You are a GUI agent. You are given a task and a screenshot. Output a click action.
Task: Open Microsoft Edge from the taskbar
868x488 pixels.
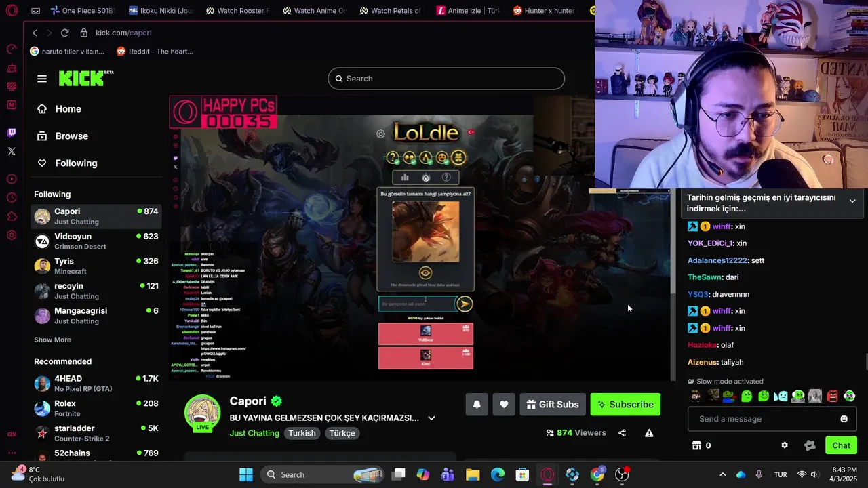497,474
